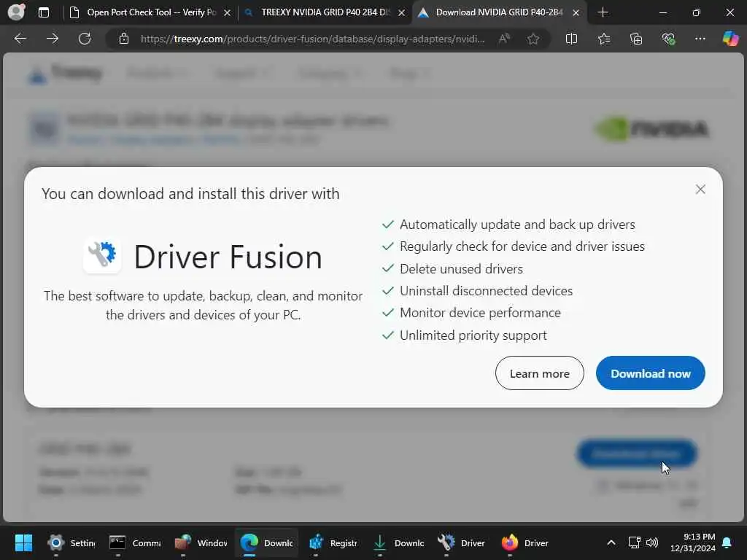Open Settings from the taskbar

71,542
